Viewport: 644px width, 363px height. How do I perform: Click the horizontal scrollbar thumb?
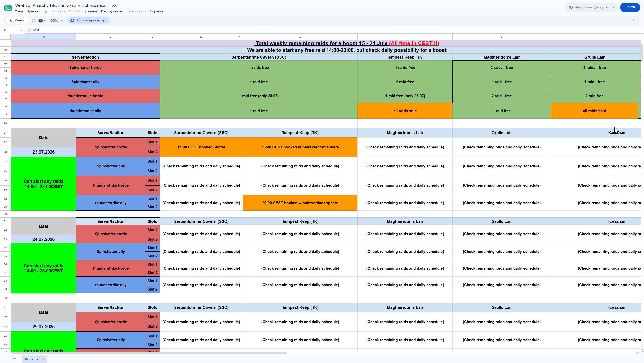pos(149,353)
